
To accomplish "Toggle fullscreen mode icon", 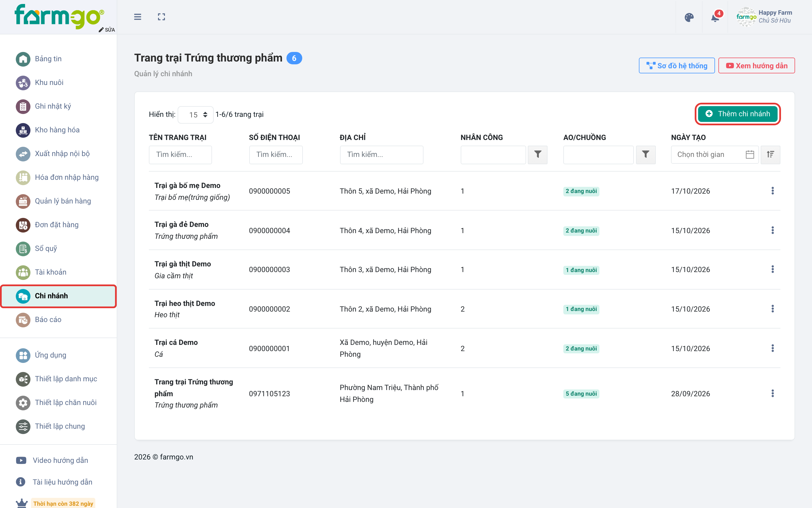I will (161, 17).
